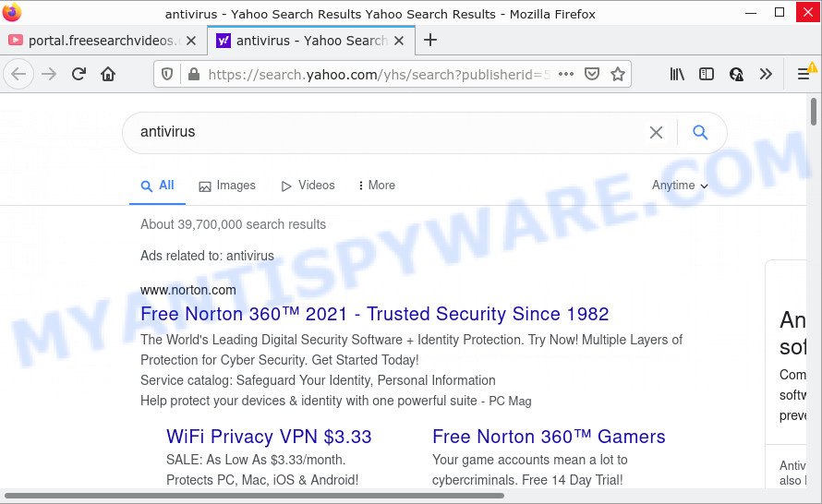Show more toolbar tools overflow
Viewport: 822px width, 504px height.
click(766, 74)
